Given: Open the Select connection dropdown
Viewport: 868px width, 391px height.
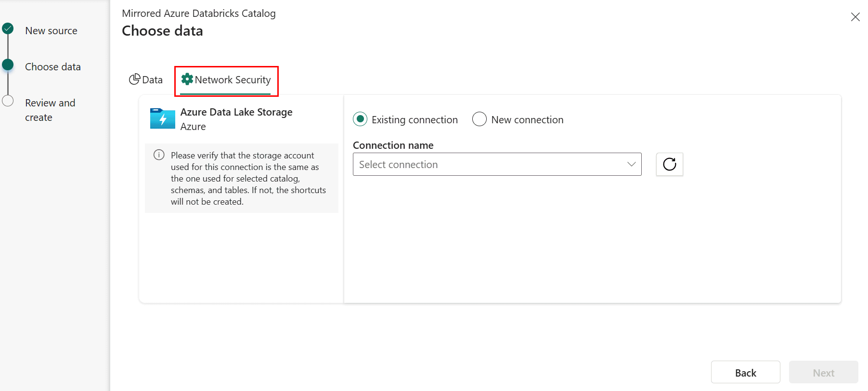Looking at the screenshot, I should [x=491, y=164].
